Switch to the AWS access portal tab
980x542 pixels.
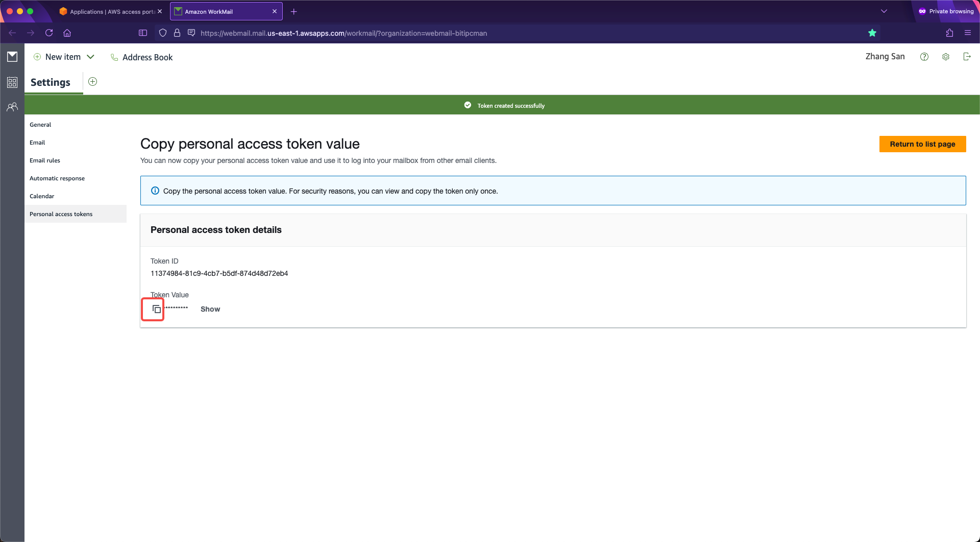pyautogui.click(x=111, y=11)
